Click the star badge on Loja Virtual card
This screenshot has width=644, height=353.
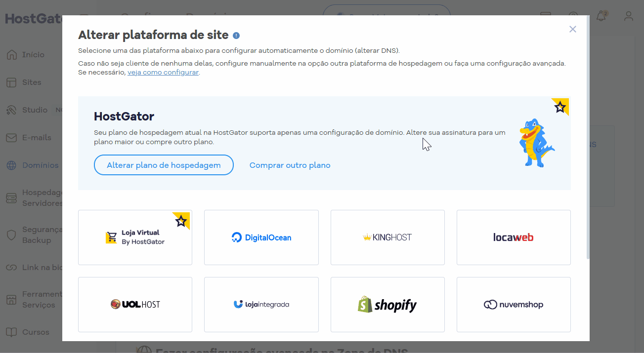pos(181,221)
